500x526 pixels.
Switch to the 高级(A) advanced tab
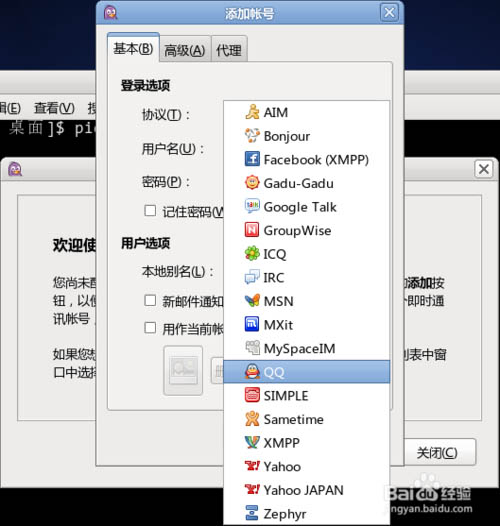tap(185, 50)
